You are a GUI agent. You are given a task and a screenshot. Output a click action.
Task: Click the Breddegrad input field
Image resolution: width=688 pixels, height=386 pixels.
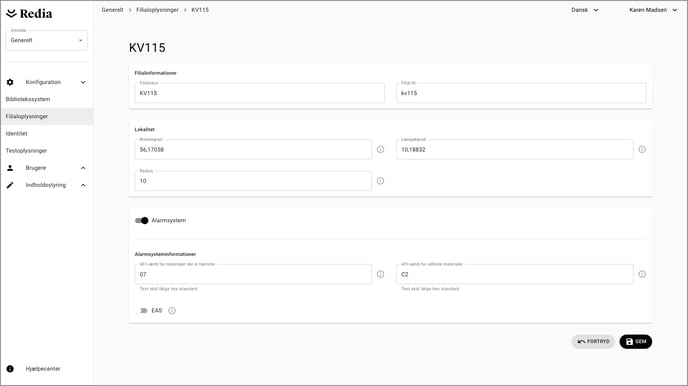click(x=253, y=150)
